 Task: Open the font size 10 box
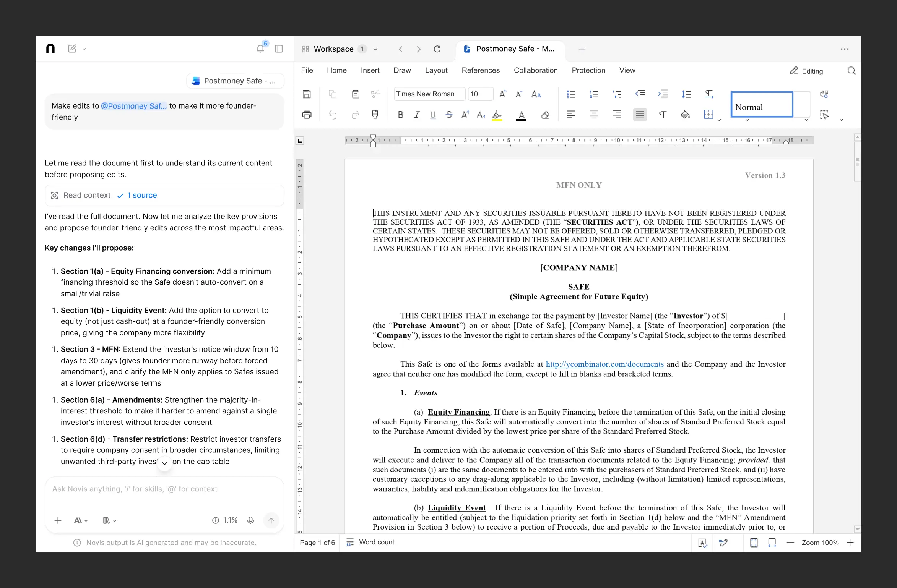(480, 94)
